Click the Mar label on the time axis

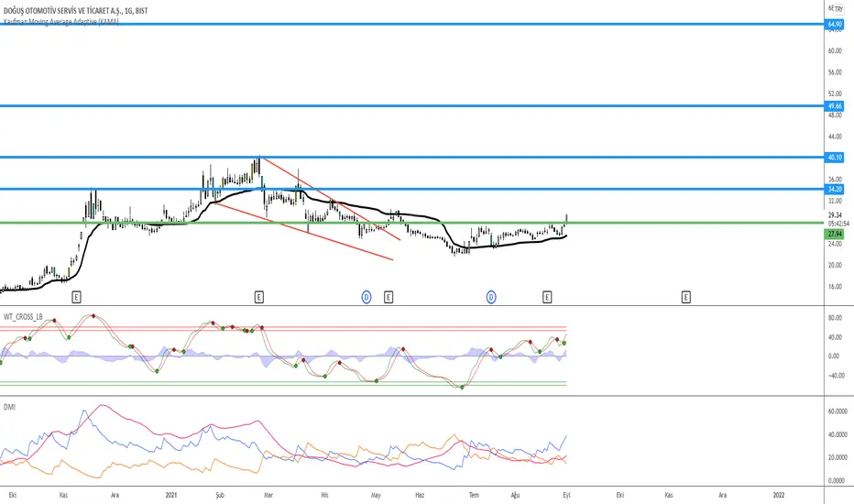(268, 495)
